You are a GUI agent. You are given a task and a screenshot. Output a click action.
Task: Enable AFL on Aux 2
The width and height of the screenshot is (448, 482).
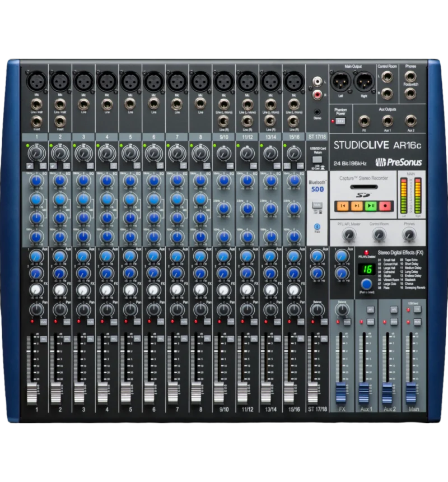click(394, 310)
